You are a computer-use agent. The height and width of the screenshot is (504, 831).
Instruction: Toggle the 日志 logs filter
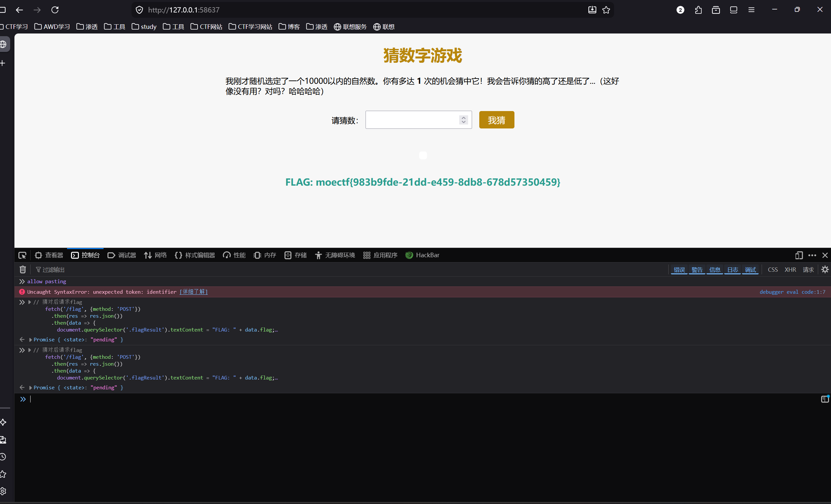(732, 270)
